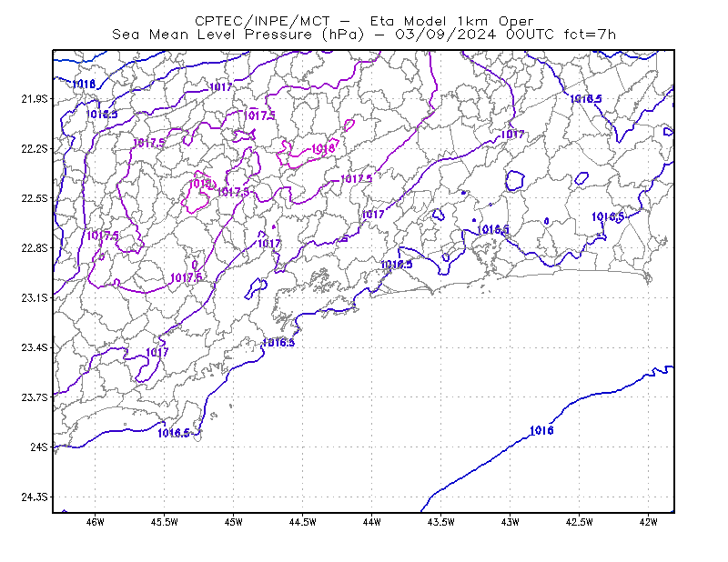Screen dimensions: 728x562
Task: Click the 43W longitude axis label
Action: [x=511, y=522]
